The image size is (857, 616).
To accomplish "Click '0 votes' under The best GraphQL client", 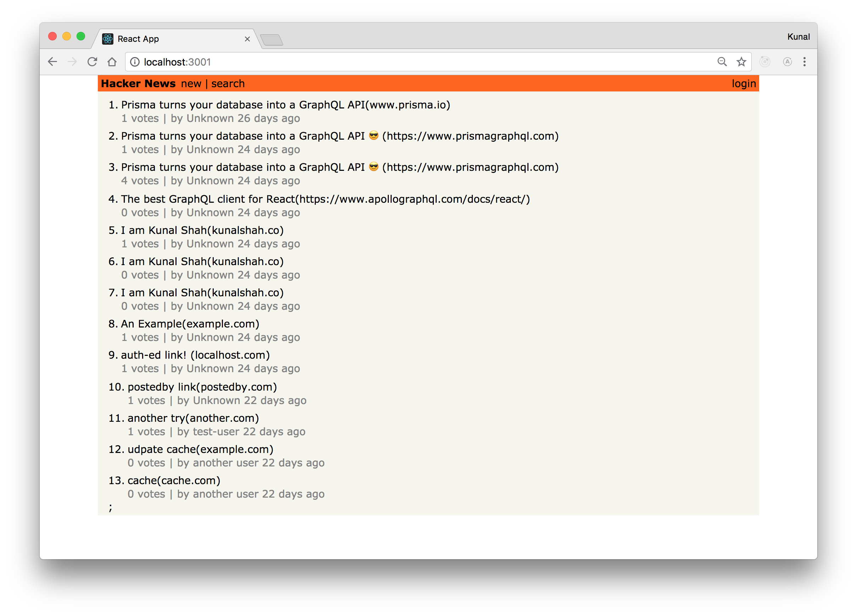I will 140,213.
